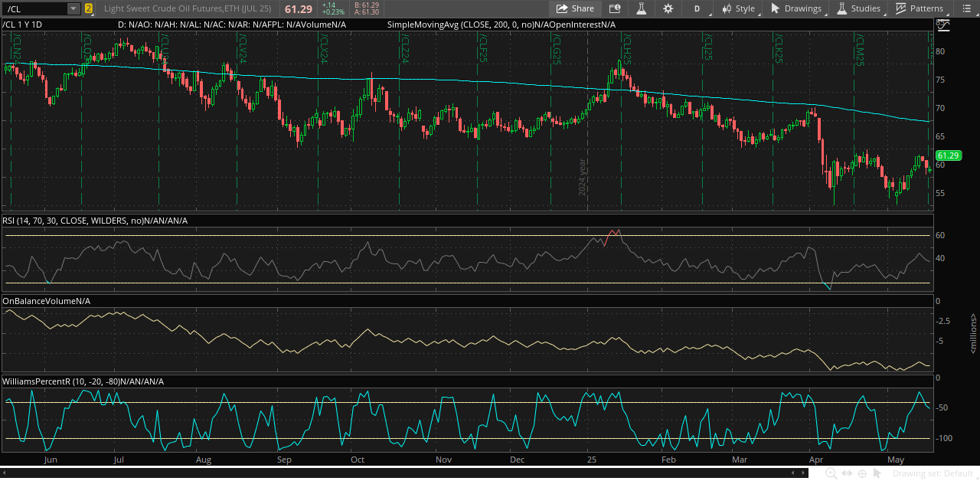Open the Studies dropdown menu
Image resolution: width=980 pixels, height=481 pixels.
pyautogui.click(x=859, y=8)
